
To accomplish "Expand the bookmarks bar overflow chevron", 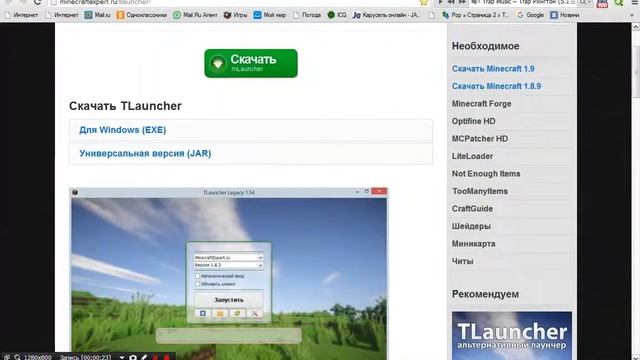I will pos(632,15).
